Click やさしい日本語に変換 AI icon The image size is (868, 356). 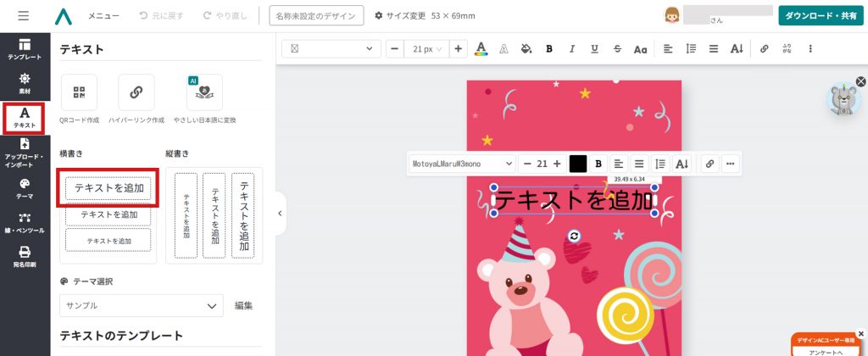point(204,92)
